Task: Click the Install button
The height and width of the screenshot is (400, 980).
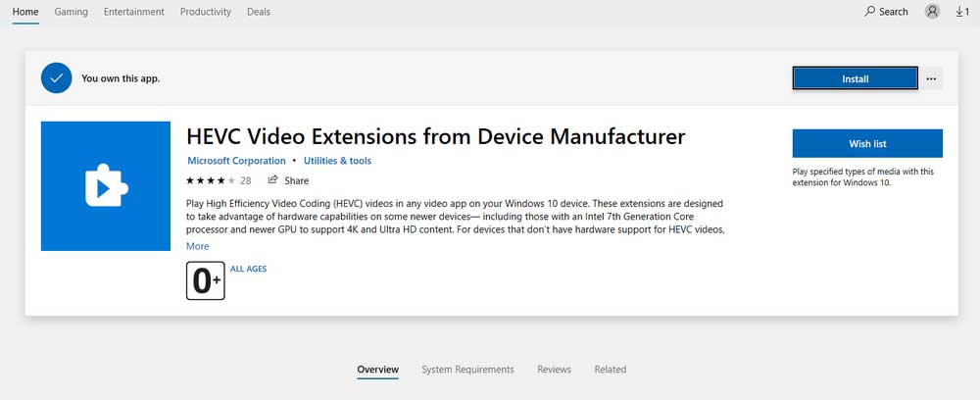Action: tap(856, 78)
